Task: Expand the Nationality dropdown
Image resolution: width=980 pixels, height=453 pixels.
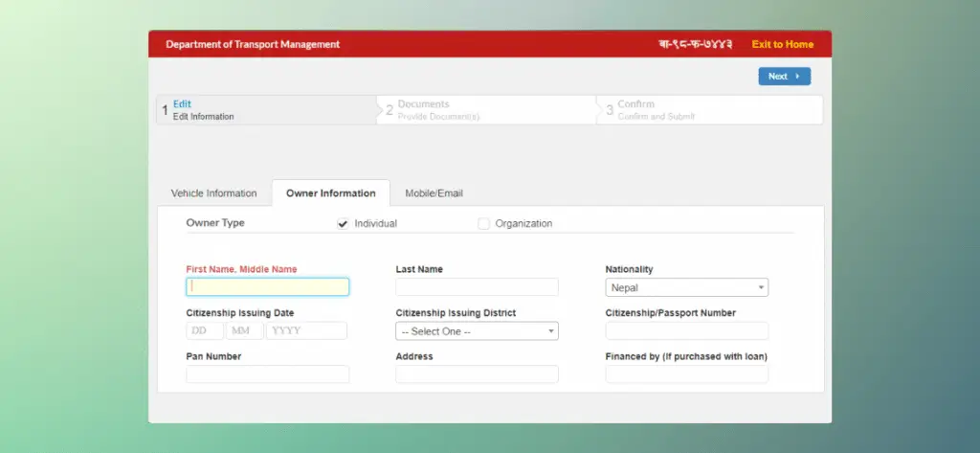Action: [686, 287]
